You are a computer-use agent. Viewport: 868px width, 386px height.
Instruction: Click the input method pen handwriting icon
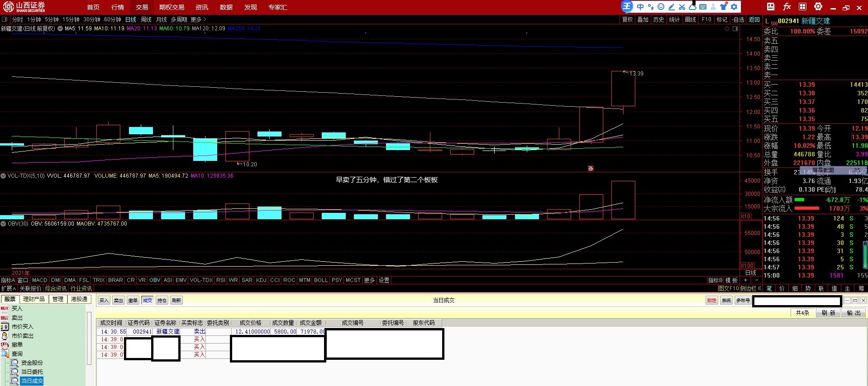pos(672,7)
